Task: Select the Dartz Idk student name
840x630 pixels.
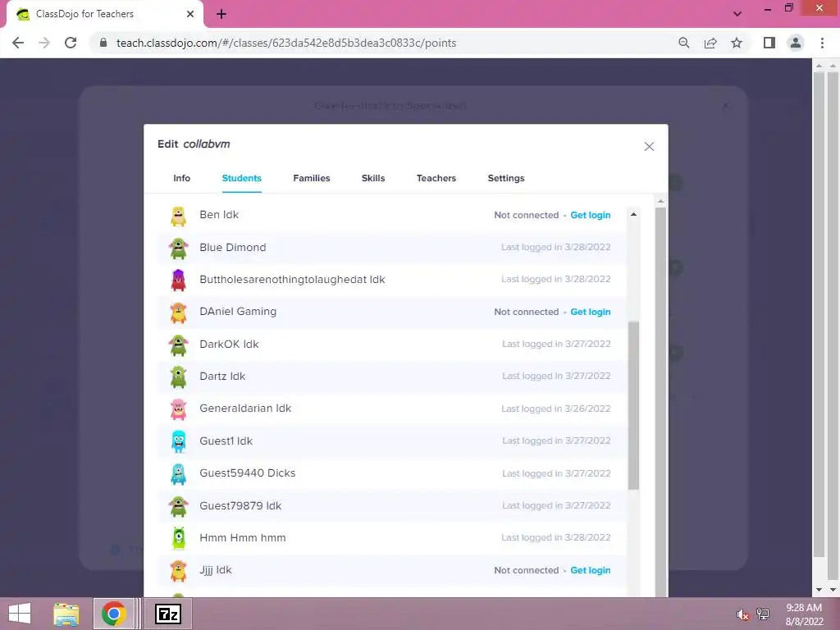Action: 222,376
